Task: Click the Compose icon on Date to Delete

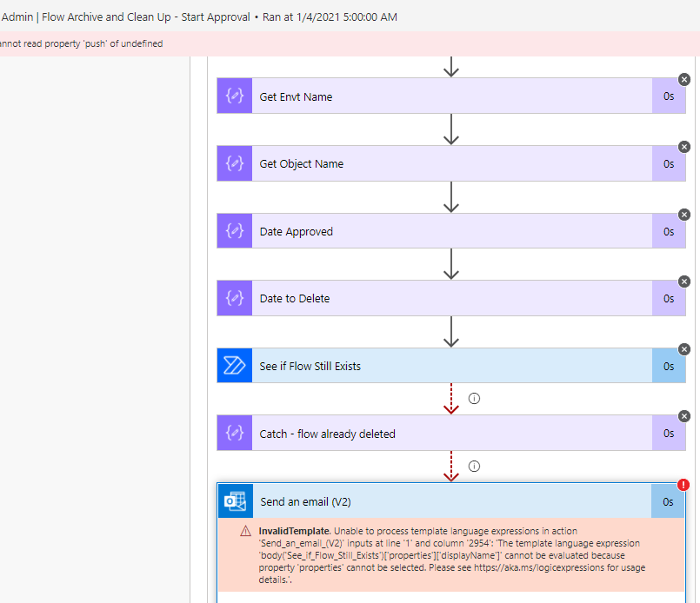Action: tap(233, 297)
